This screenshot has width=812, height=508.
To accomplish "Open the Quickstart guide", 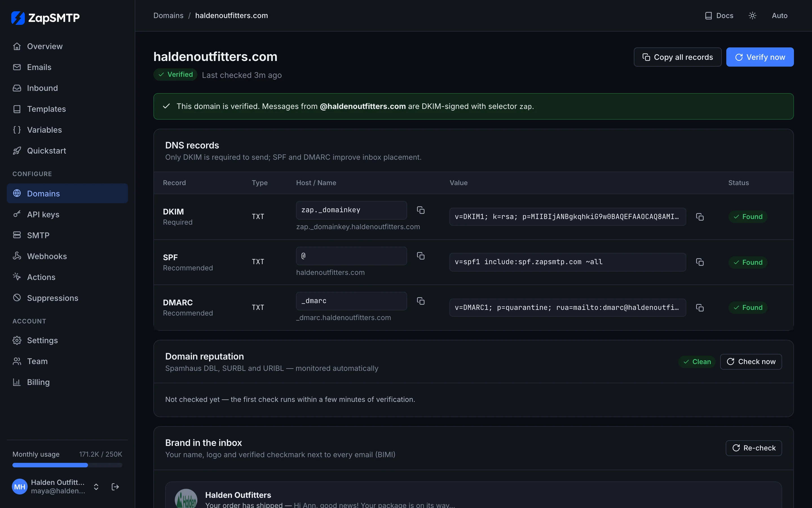I will click(x=67, y=150).
